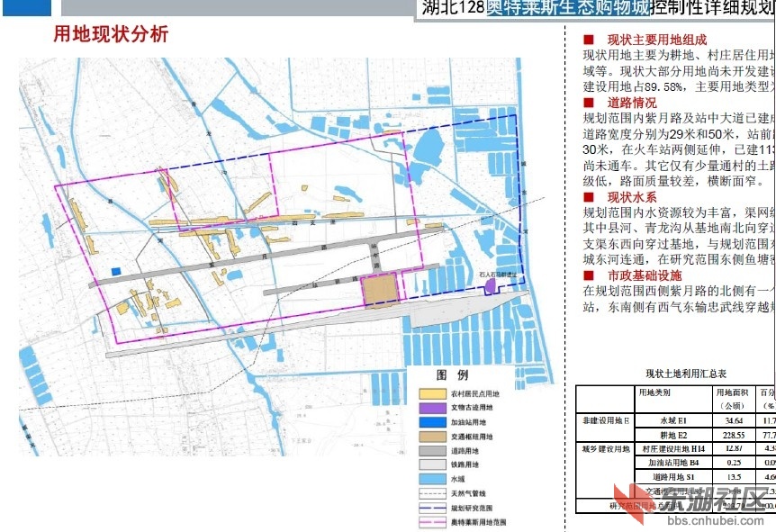Screen dimensions: 776x532
Task: Select the legend label "交通枢纽用地"
Action: pos(472,437)
